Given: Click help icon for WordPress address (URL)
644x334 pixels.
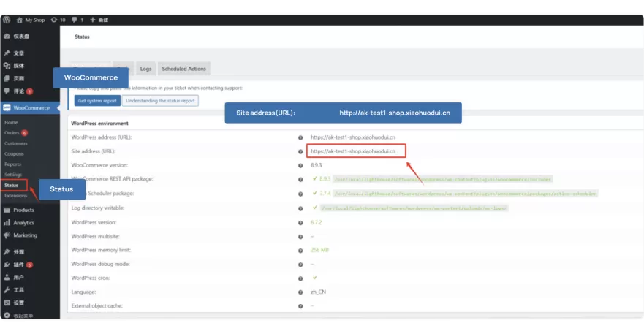Looking at the screenshot, I should point(300,137).
